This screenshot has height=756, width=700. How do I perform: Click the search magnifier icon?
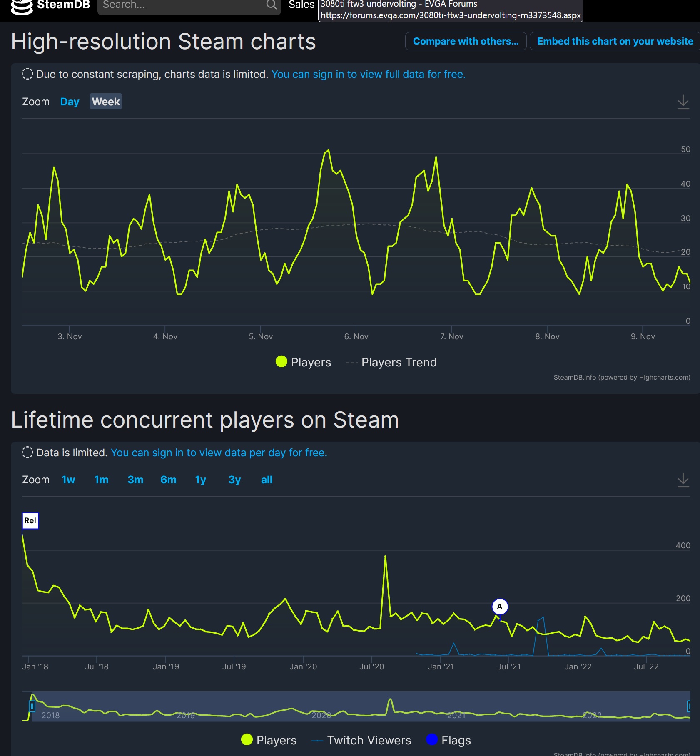coord(271,5)
